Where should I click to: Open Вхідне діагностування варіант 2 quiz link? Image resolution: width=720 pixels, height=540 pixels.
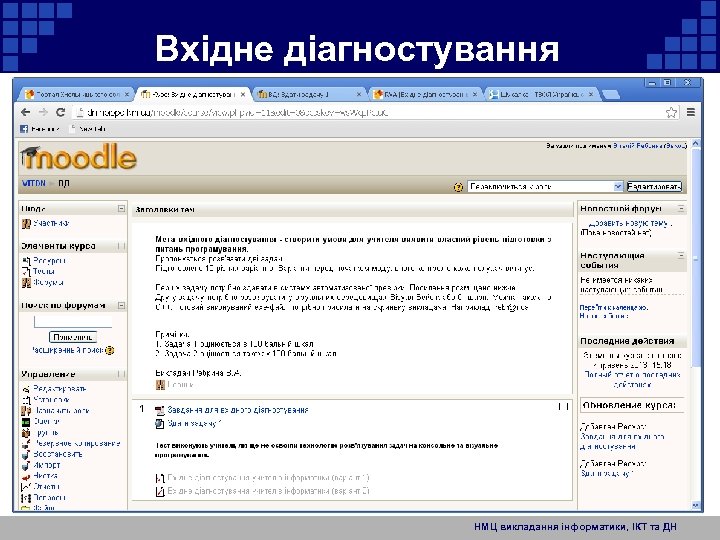[268, 491]
